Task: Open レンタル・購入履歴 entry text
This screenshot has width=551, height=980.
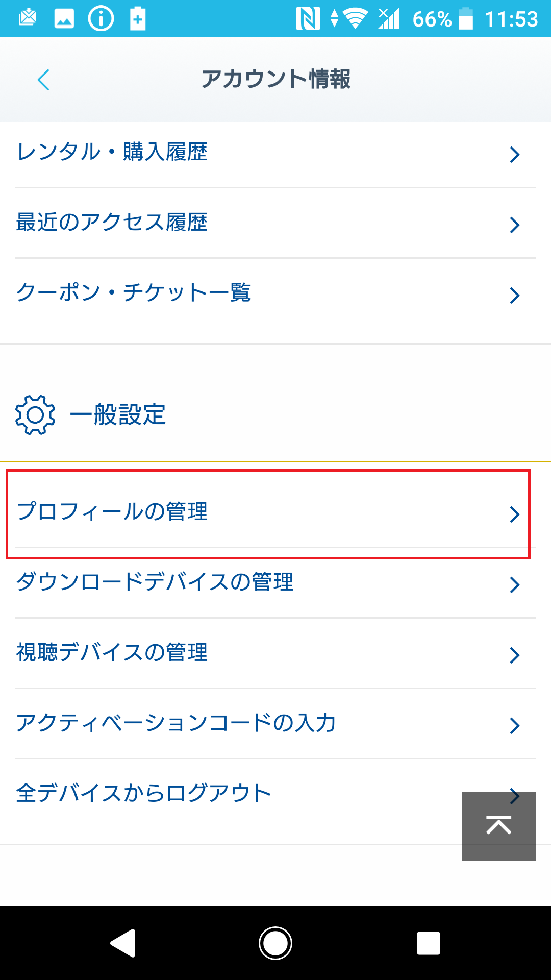Action: point(112,152)
